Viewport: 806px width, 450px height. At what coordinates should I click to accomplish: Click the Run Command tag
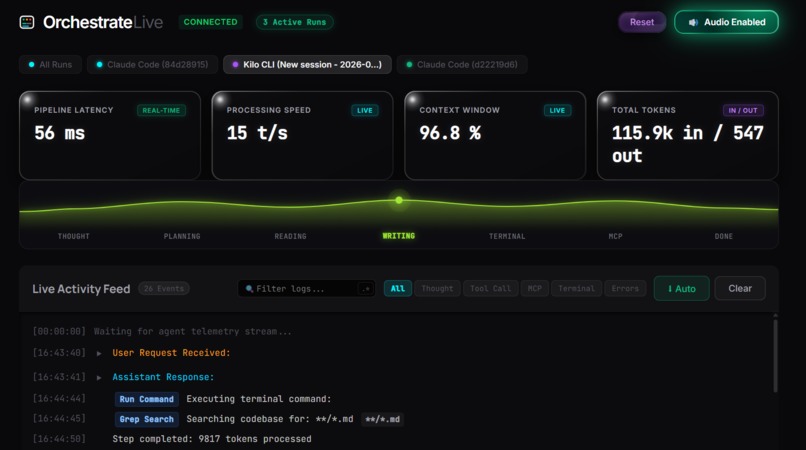pos(146,399)
